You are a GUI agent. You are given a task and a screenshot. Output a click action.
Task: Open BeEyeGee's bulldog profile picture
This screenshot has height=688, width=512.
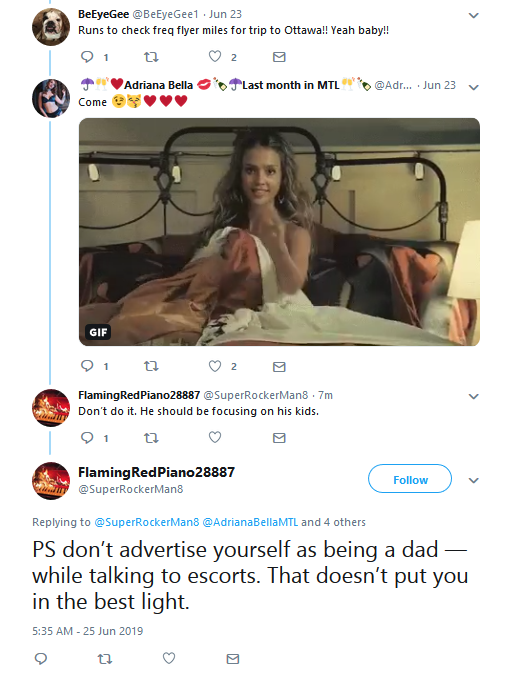[x=51, y=27]
